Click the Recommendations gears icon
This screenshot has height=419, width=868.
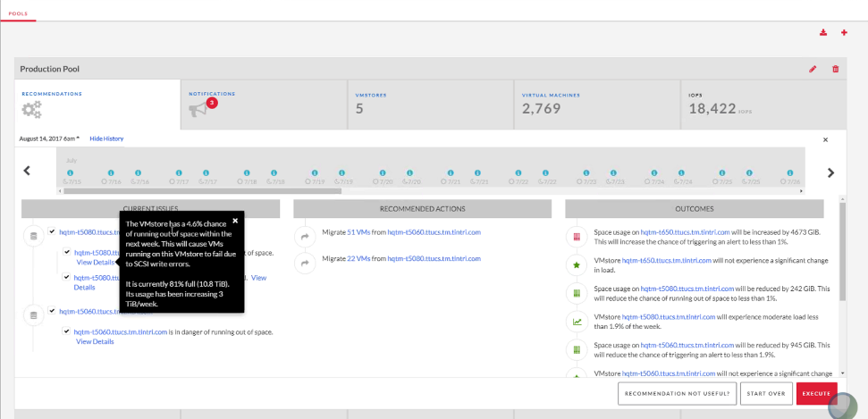[32, 110]
